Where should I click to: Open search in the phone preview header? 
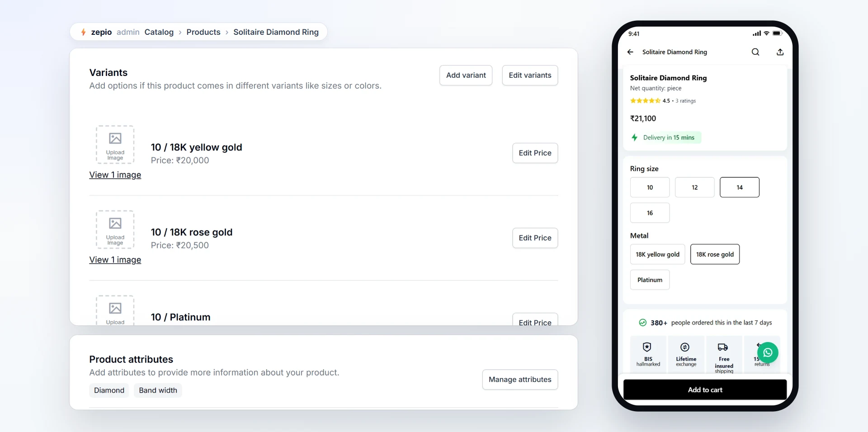coord(755,52)
